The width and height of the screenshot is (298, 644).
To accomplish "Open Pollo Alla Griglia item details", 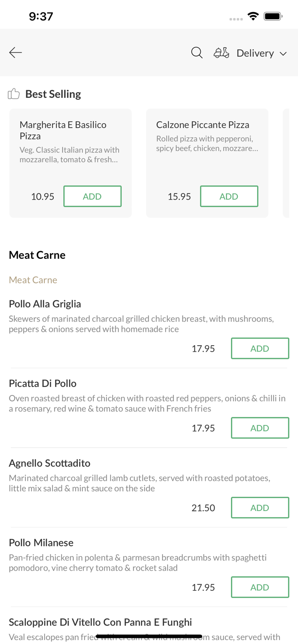I will point(45,304).
